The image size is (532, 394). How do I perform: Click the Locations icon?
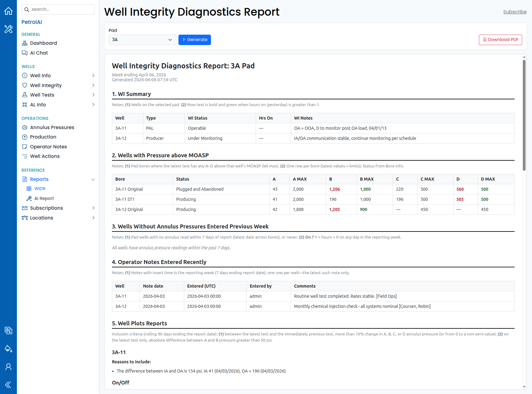[x=25, y=218]
